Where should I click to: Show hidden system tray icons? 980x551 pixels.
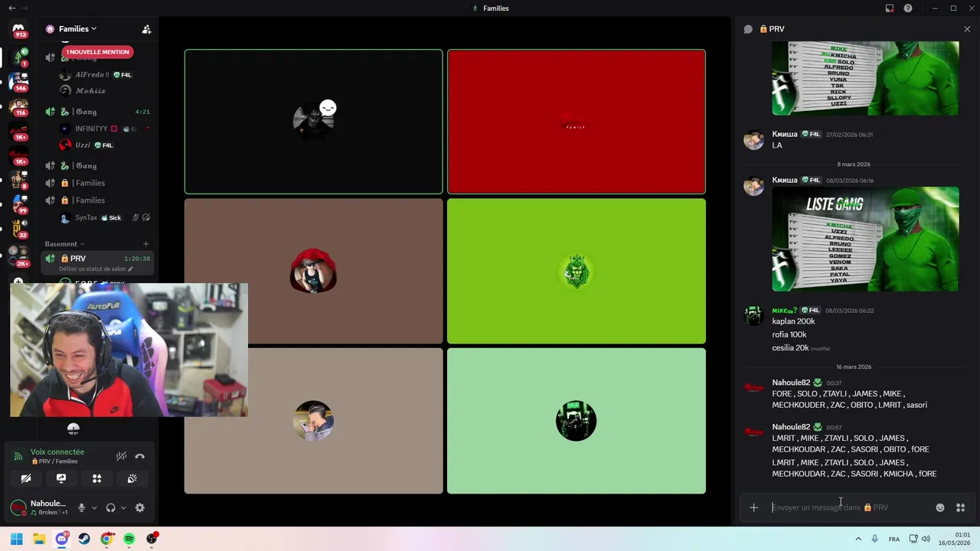(x=858, y=539)
